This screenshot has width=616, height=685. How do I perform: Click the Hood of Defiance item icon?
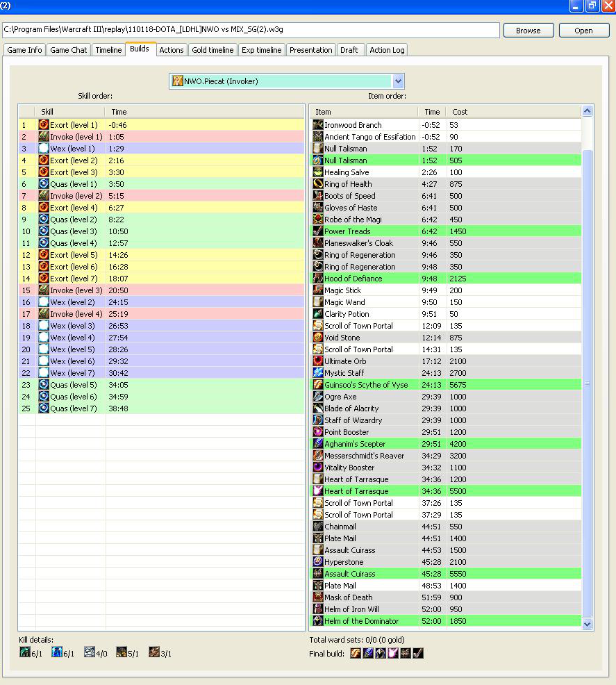[x=317, y=279]
